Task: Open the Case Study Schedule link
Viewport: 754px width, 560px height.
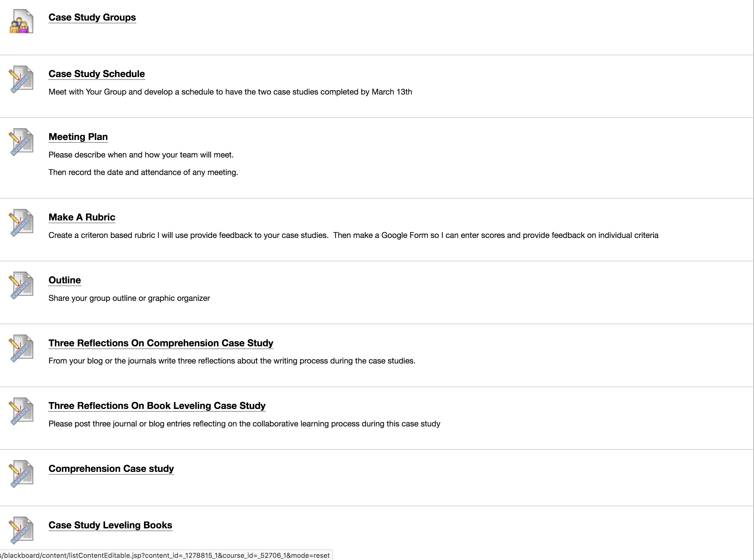Action: pos(97,74)
